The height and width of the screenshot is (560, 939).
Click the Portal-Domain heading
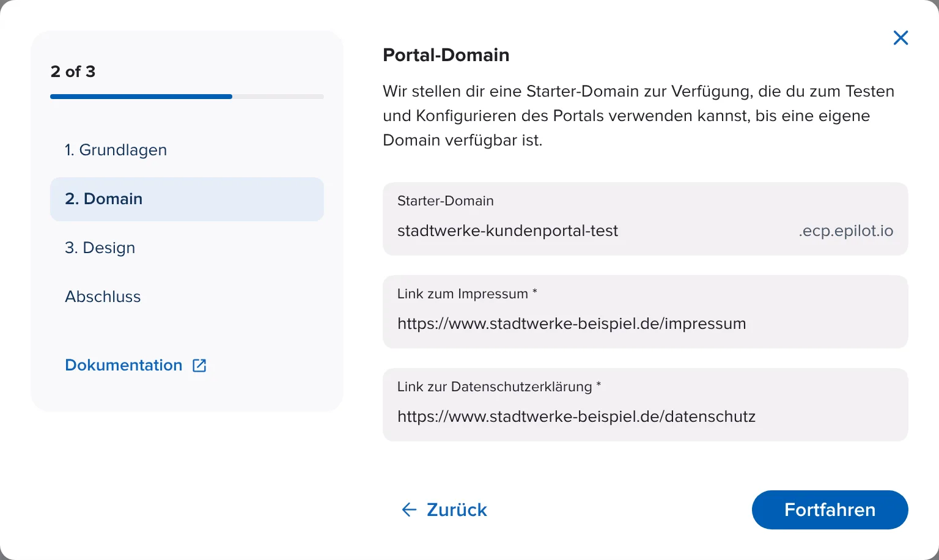446,55
